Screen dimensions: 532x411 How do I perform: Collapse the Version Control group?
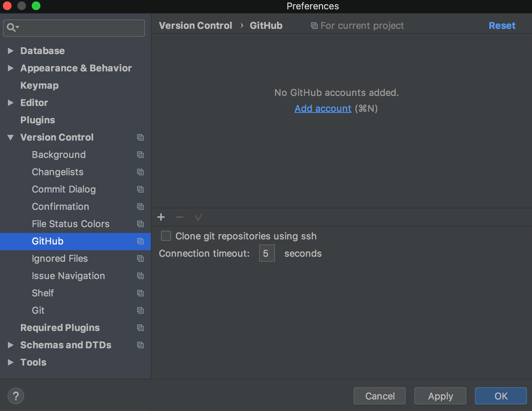(x=10, y=137)
